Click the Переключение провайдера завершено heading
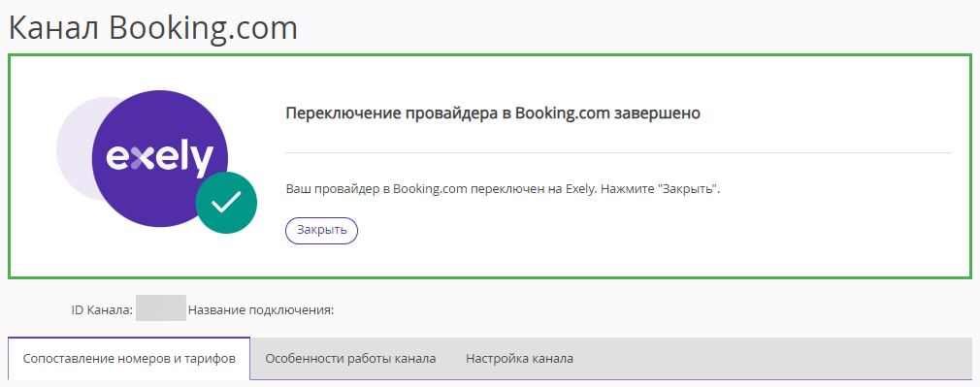 (x=493, y=113)
